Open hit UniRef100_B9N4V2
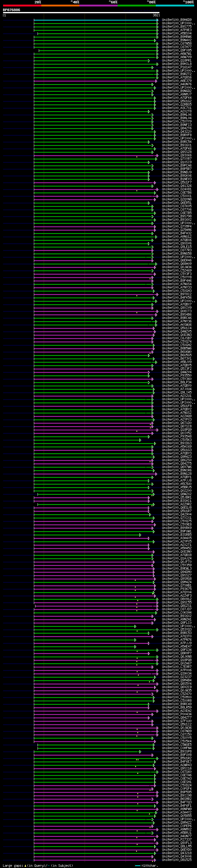 pyautogui.click(x=177, y=40)
